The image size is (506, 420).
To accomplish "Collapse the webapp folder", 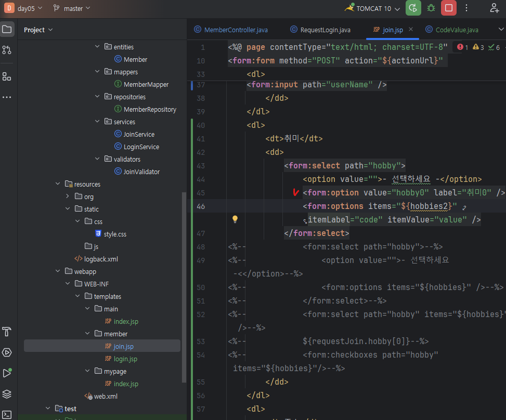I will pyautogui.click(x=58, y=271).
